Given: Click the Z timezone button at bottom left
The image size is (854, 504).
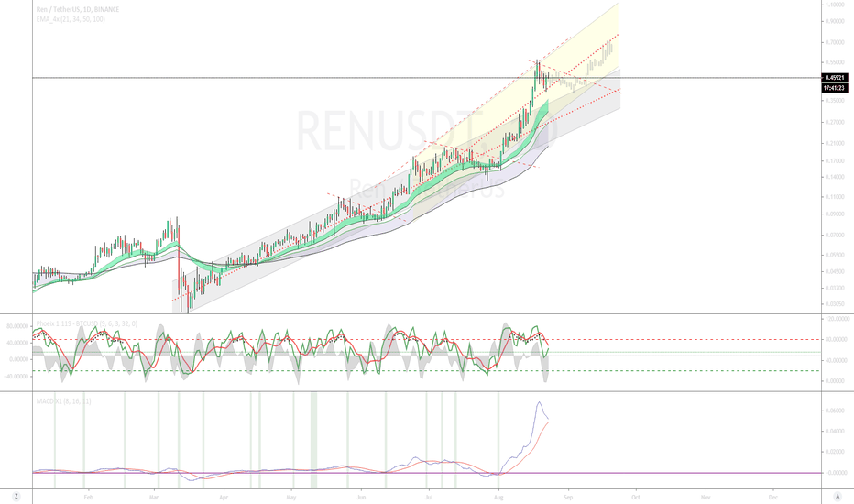Looking at the screenshot, I should pyautogui.click(x=16, y=497).
